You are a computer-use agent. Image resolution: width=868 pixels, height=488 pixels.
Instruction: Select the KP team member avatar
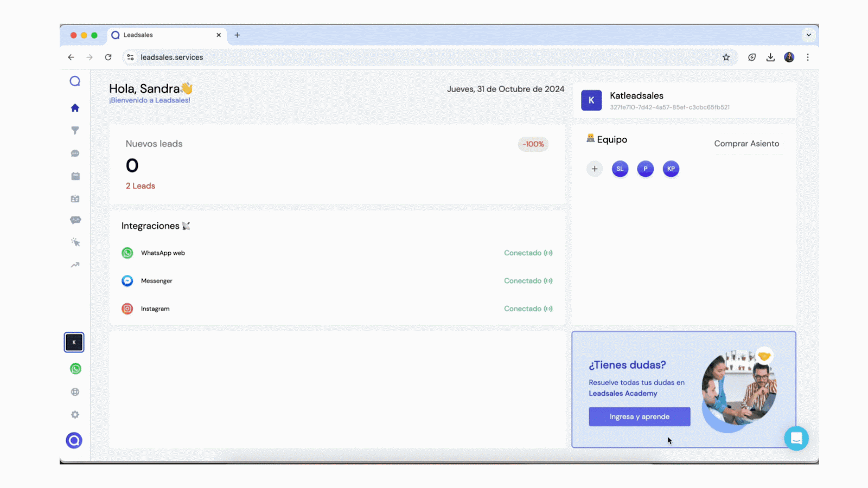pos(671,169)
